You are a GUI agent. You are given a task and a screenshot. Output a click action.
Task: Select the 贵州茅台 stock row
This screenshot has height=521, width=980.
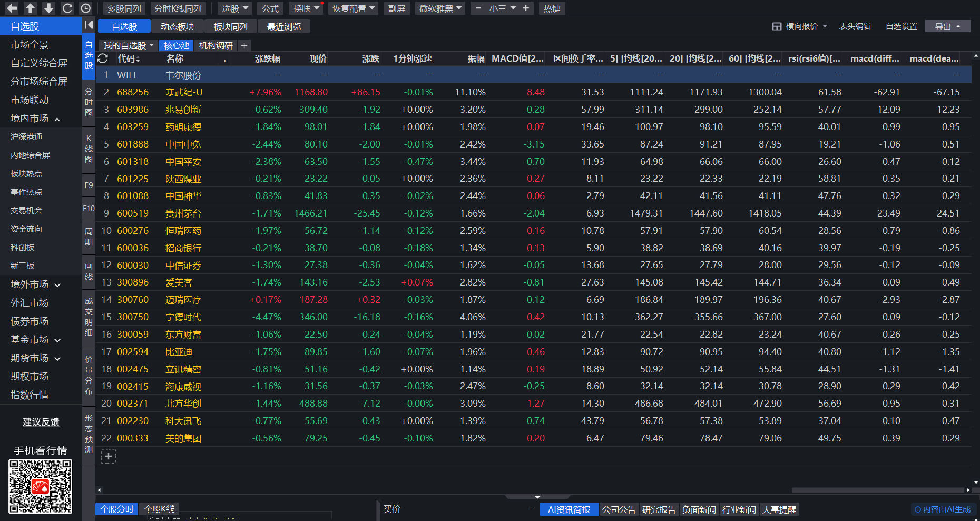534,213
